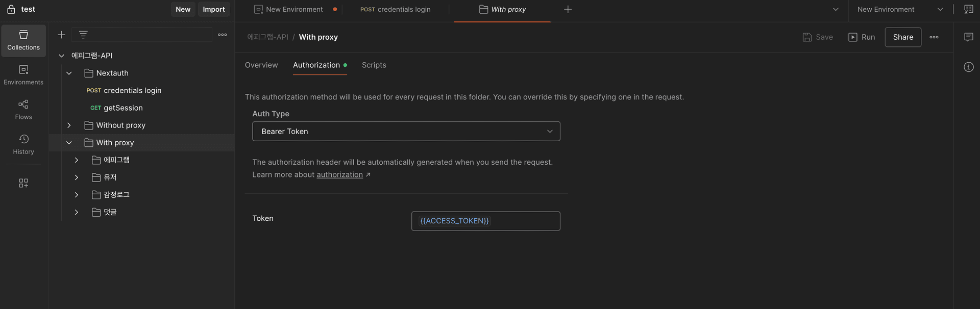980x309 pixels.
Task: Open the Environments sidebar panel
Action: (x=23, y=75)
